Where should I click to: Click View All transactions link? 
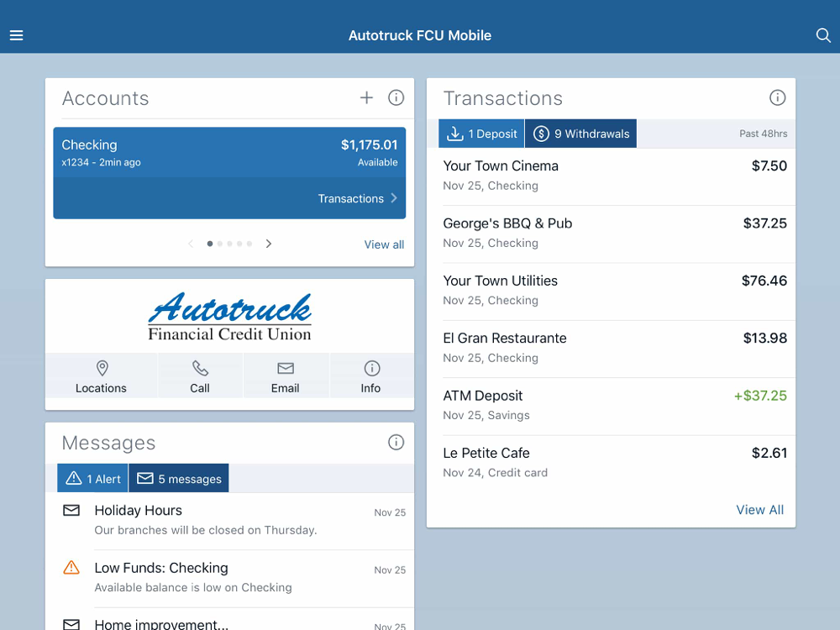click(759, 510)
